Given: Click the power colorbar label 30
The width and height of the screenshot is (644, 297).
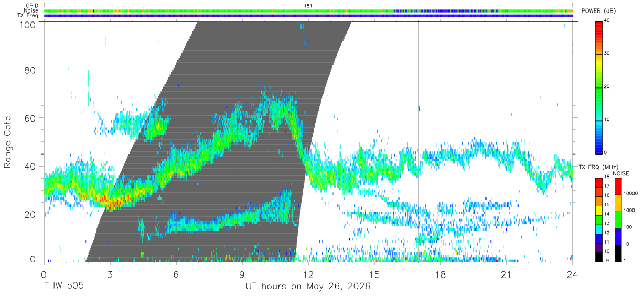Looking at the screenshot, I should pos(607,54).
